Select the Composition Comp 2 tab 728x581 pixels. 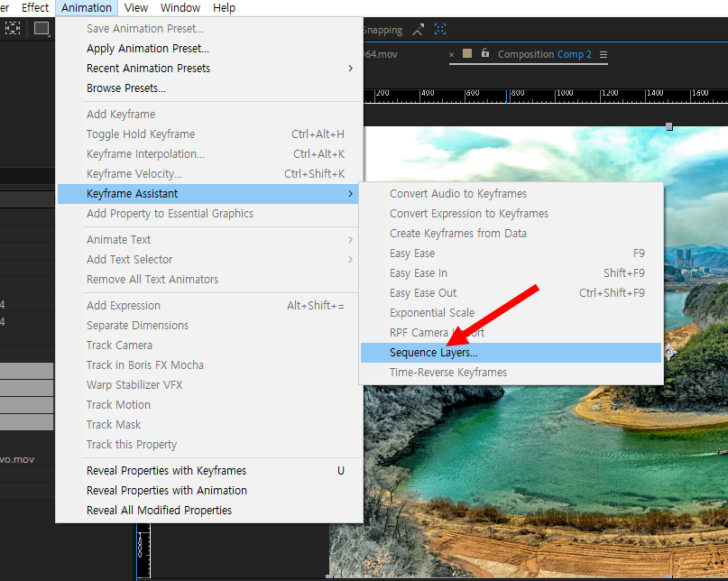(544, 54)
